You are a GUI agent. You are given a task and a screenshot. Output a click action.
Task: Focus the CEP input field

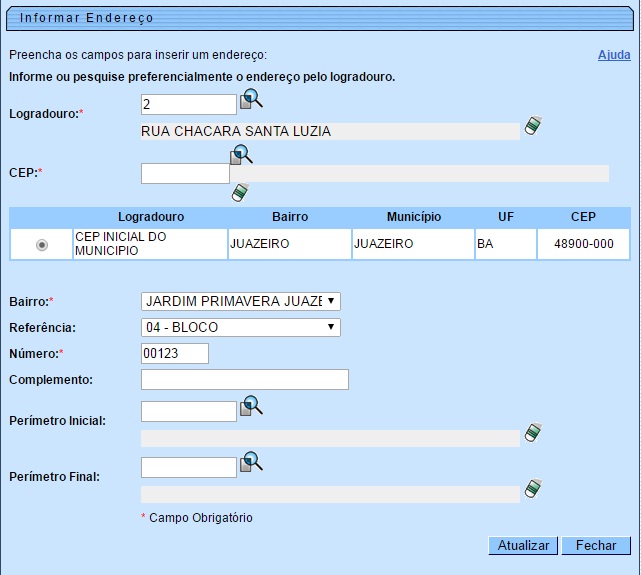pyautogui.click(x=185, y=174)
